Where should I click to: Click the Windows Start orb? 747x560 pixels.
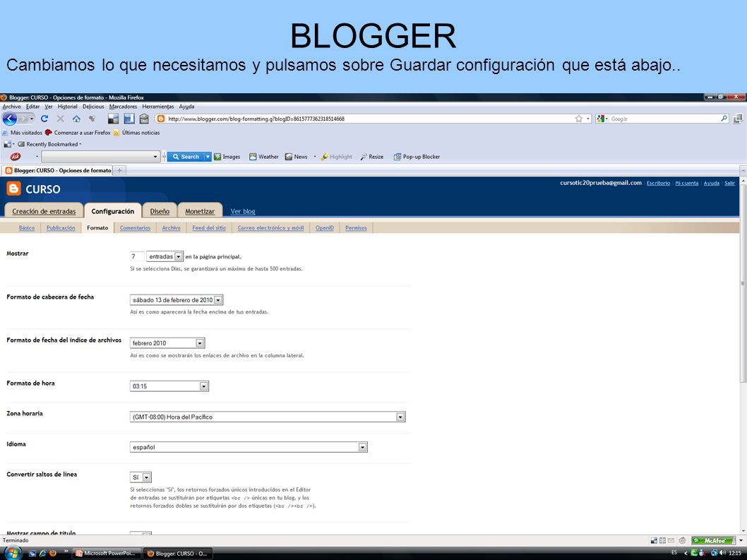[13, 554]
